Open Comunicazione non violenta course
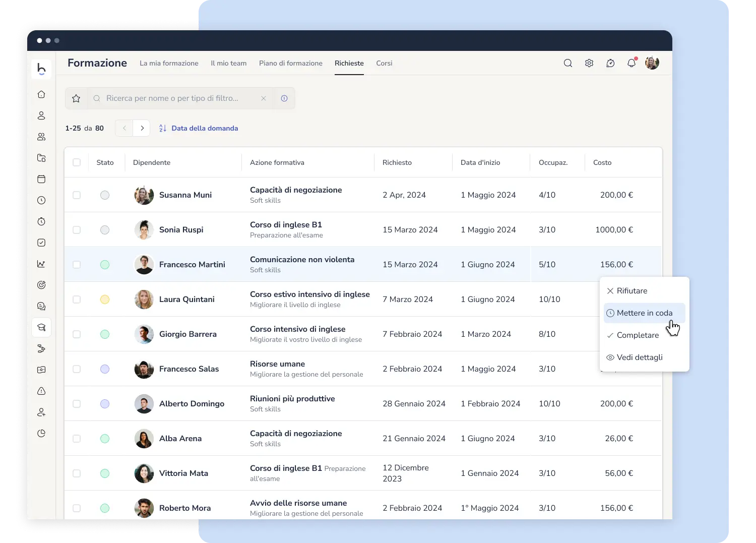Screen dimensions: 756x543 tap(302, 260)
